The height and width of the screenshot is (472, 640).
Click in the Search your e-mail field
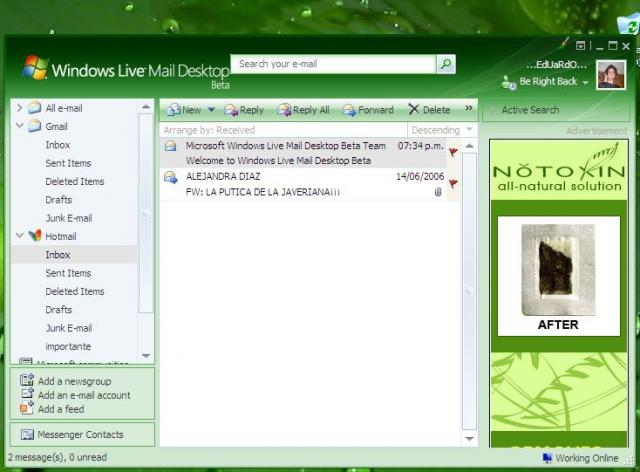tap(333, 64)
